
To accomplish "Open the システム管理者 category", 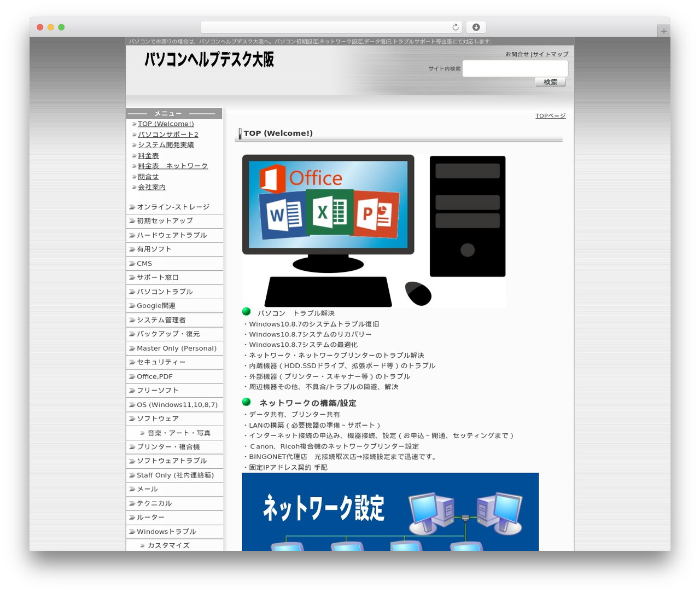I will pos(174,320).
